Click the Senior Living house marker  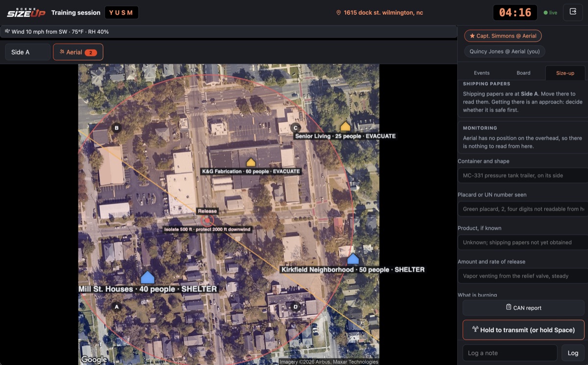click(x=345, y=126)
